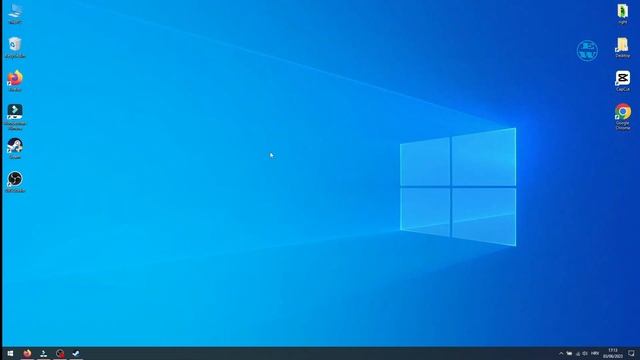Select the Steam desktop shortcut
Image resolution: width=640 pixels, height=360 pixels.
point(15,149)
